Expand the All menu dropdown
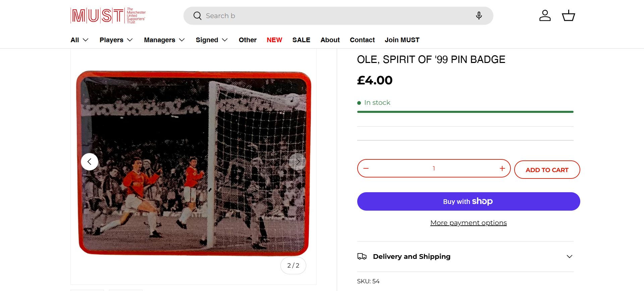 click(x=79, y=40)
